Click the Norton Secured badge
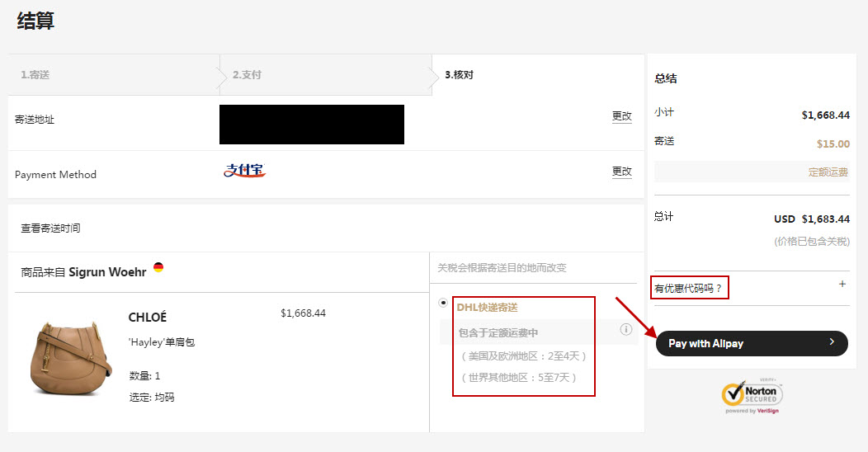 [x=752, y=396]
